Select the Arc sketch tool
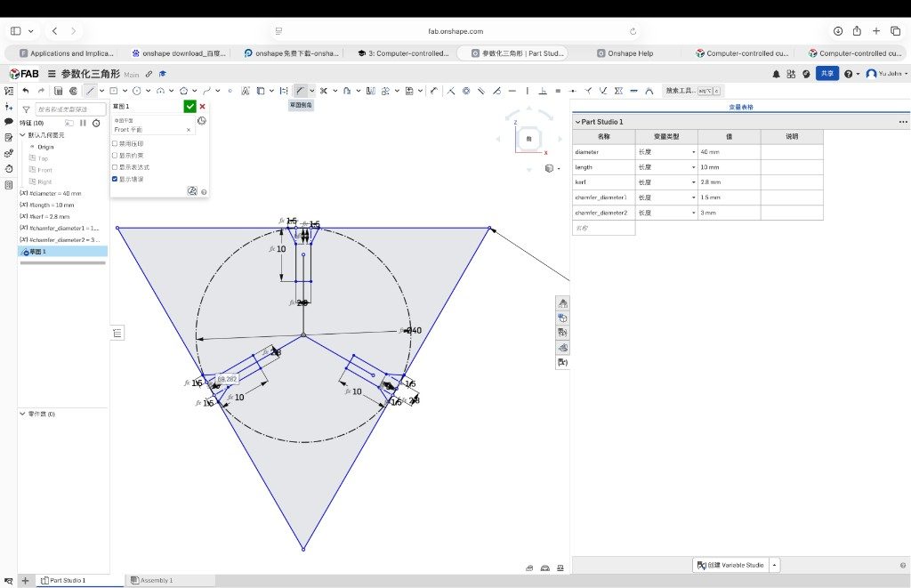 click(x=160, y=91)
